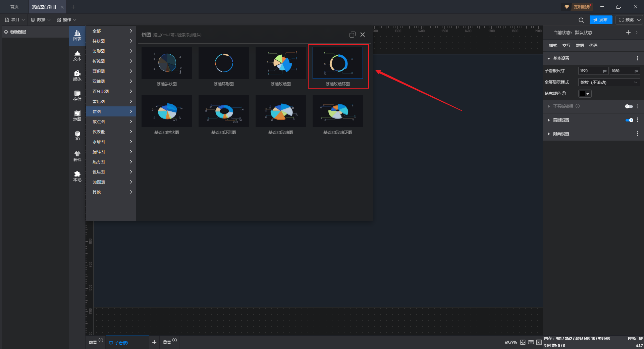Add the 基础玫瑰环图 chart thumbnail
The width and height of the screenshot is (644, 349).
tap(338, 63)
